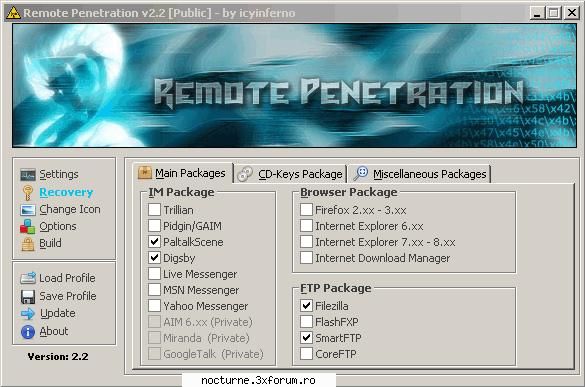Click the Update label
This screenshot has width=585, height=387.
tap(57, 313)
